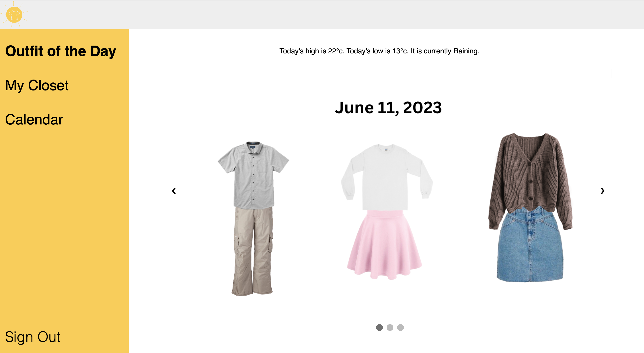Jump to the third carousel dot

(400, 327)
